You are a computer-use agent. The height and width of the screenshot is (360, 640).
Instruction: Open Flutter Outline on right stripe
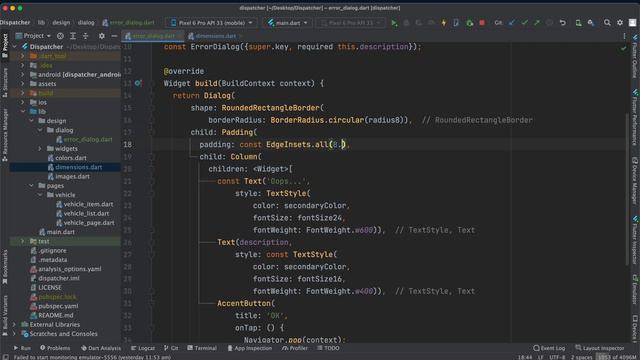[x=635, y=56]
